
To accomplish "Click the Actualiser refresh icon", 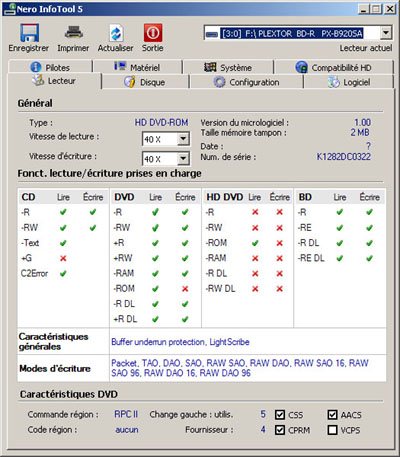I will point(116,33).
